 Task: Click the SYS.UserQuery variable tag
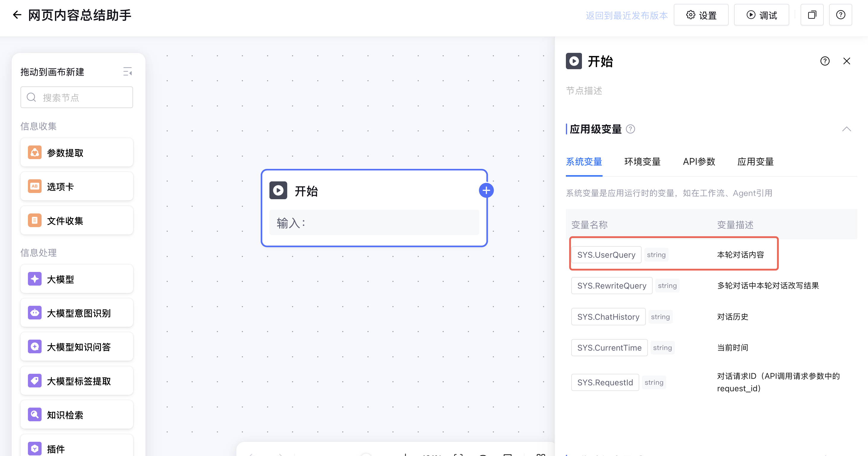coord(606,255)
